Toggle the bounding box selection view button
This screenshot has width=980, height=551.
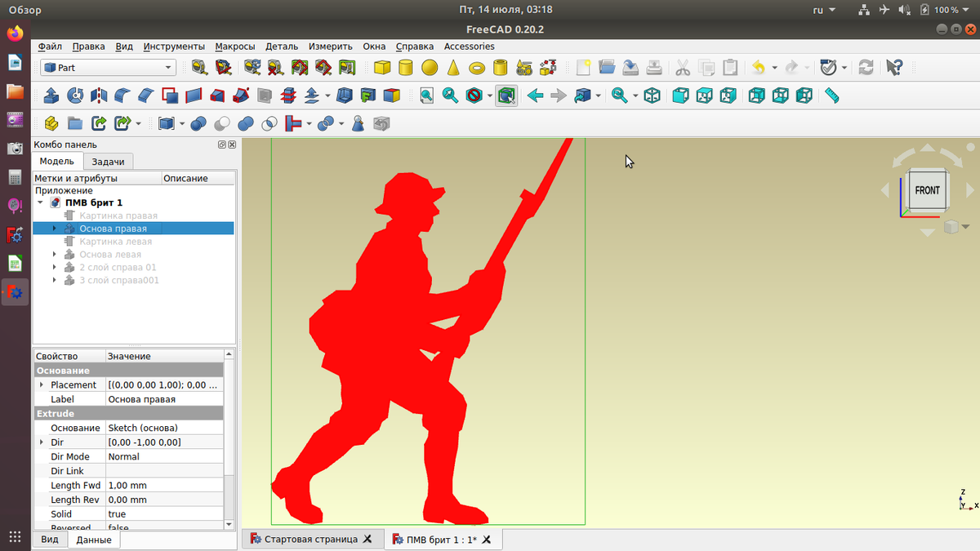click(x=506, y=96)
